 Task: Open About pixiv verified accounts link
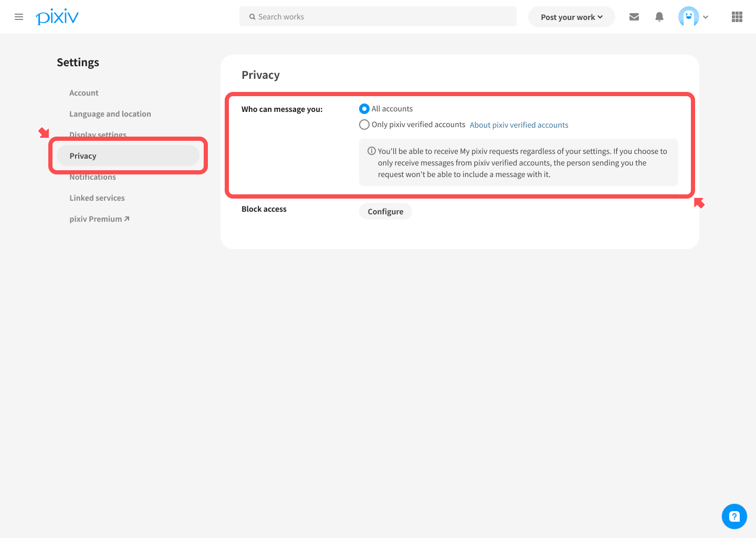[x=519, y=125]
